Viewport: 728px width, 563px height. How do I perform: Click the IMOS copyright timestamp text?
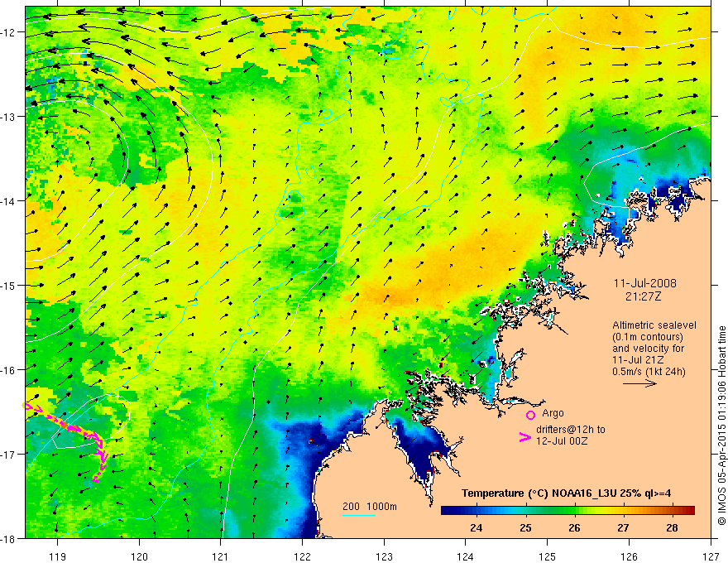click(x=722, y=426)
